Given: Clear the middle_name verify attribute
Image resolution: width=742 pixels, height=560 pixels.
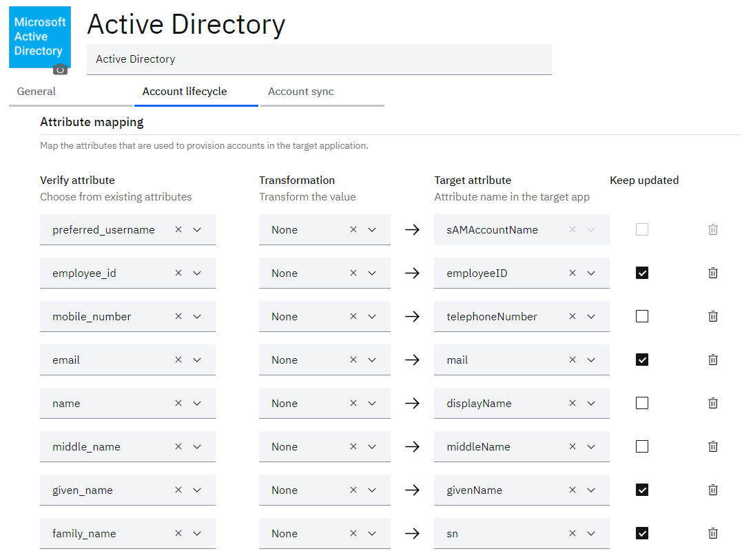Looking at the screenshot, I should [178, 446].
